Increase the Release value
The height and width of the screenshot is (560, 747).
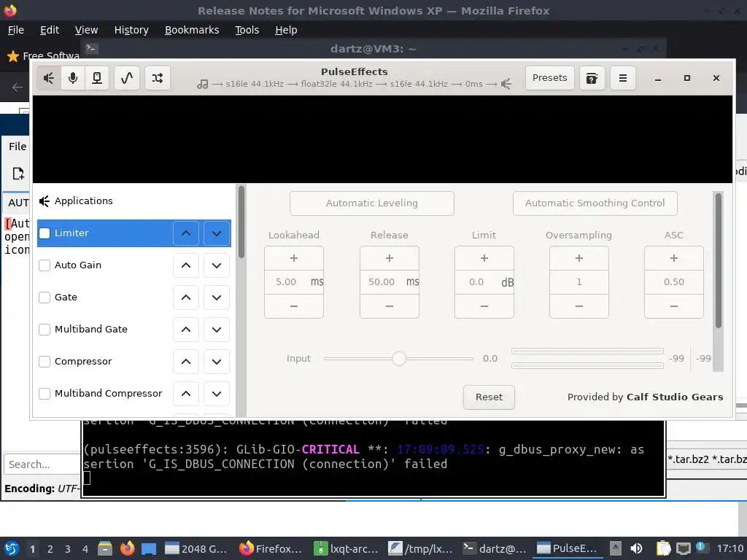390,258
